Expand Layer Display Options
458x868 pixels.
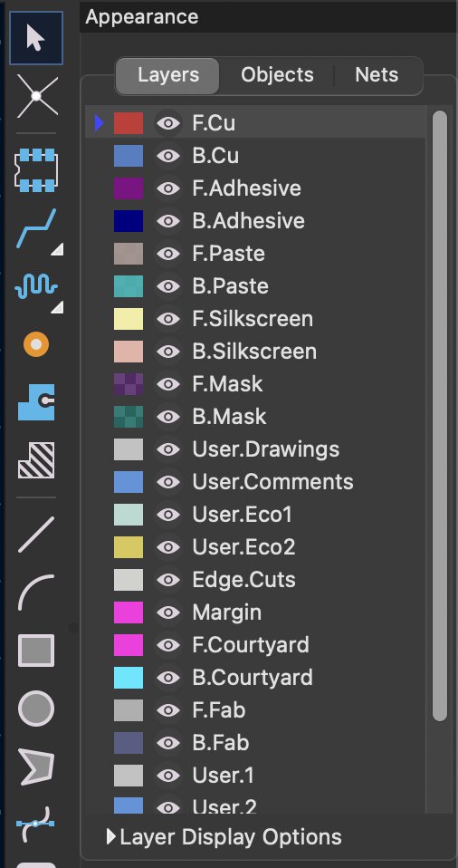pyautogui.click(x=224, y=836)
